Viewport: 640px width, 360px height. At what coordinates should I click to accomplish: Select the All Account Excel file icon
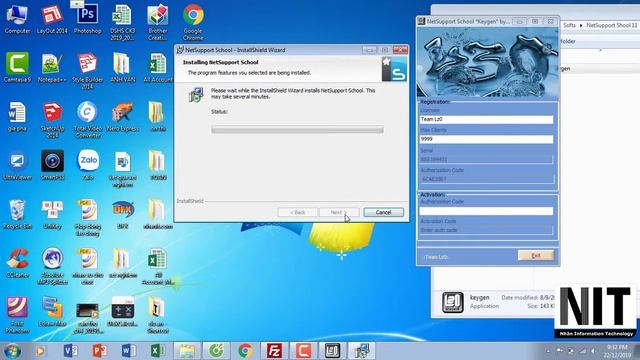click(x=158, y=67)
